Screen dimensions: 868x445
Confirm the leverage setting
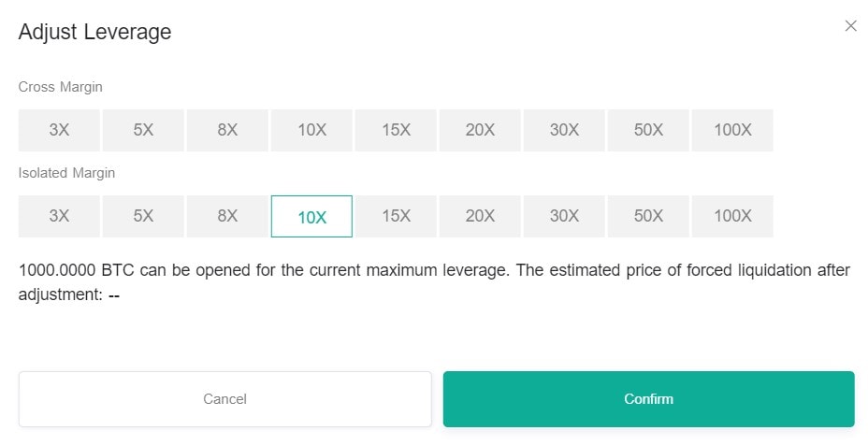[649, 399]
